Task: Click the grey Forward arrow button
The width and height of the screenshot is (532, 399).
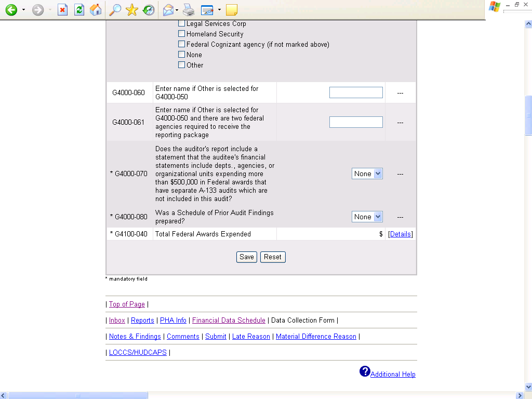Action: click(38, 10)
